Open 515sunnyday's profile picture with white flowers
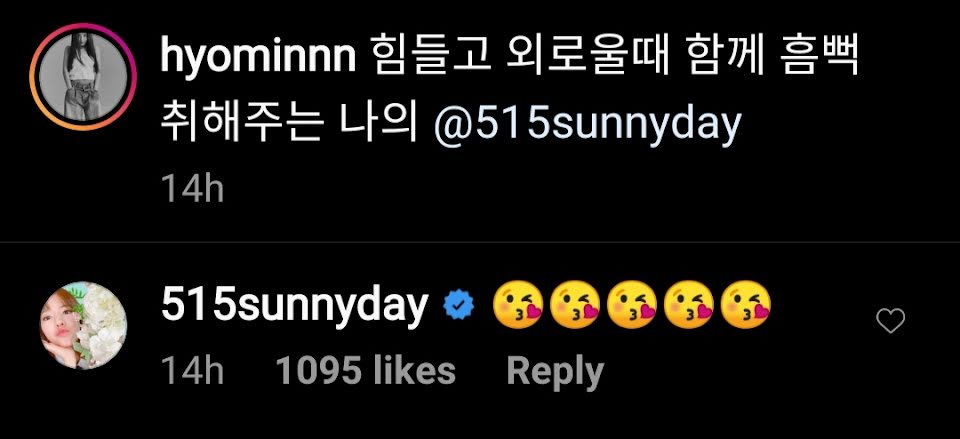Viewport: 960px width, 439px height. pyautogui.click(x=83, y=325)
